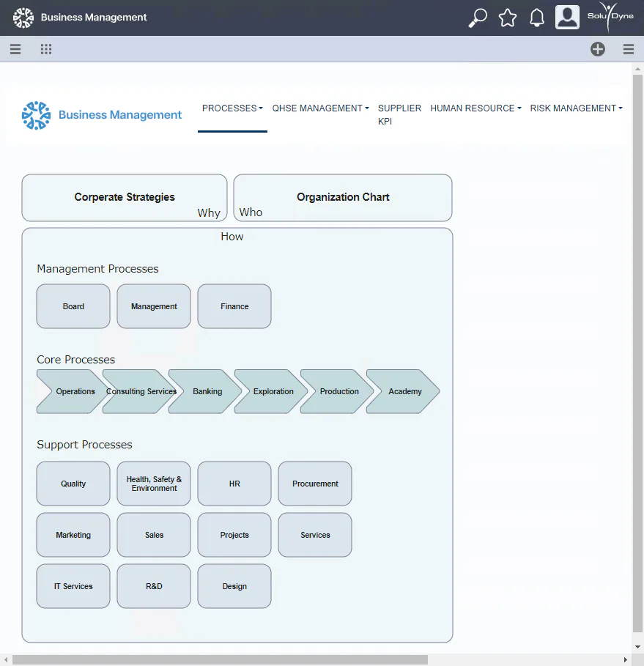The width and height of the screenshot is (644, 666).
Task: Open the Corperate Strategies box
Action: [x=125, y=198]
